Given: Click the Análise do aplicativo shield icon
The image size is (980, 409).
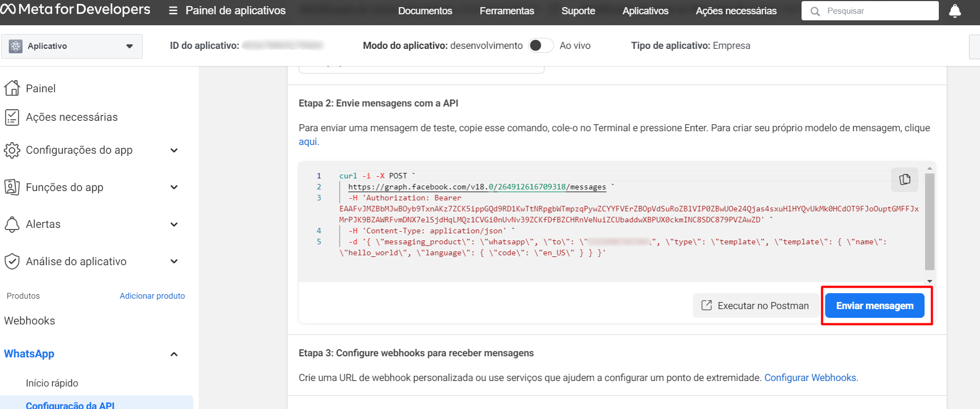Looking at the screenshot, I should [12, 261].
